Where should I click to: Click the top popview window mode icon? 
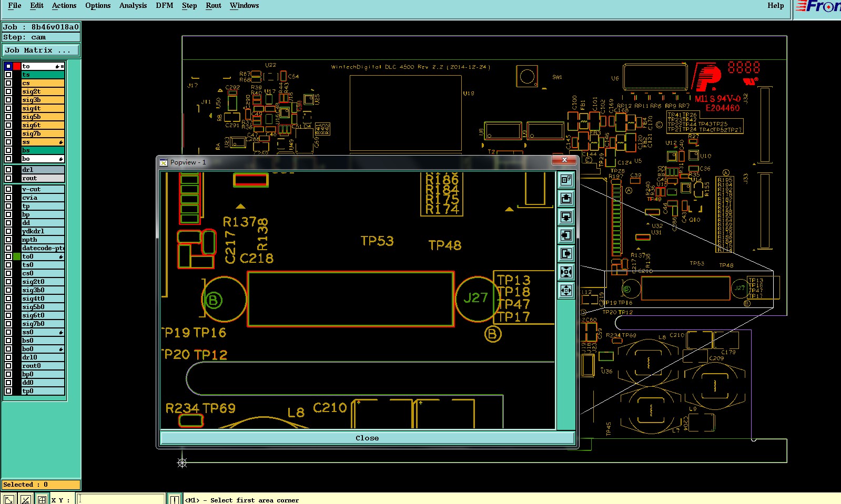coord(566,180)
